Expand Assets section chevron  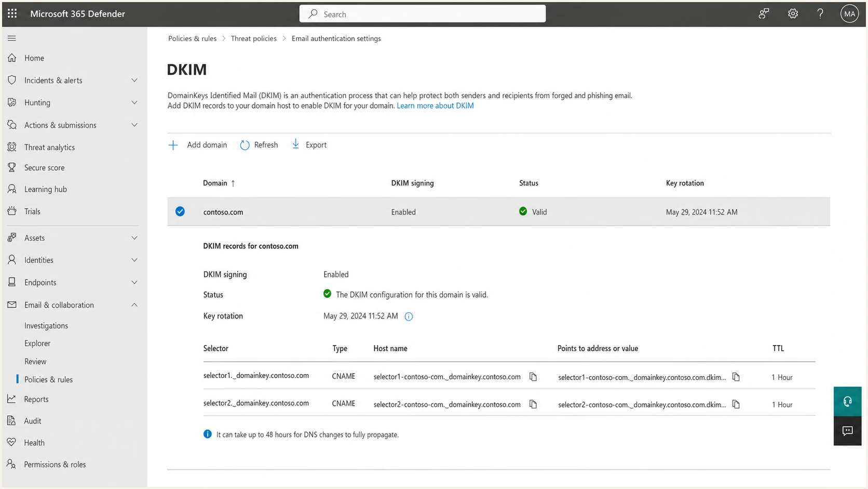134,237
